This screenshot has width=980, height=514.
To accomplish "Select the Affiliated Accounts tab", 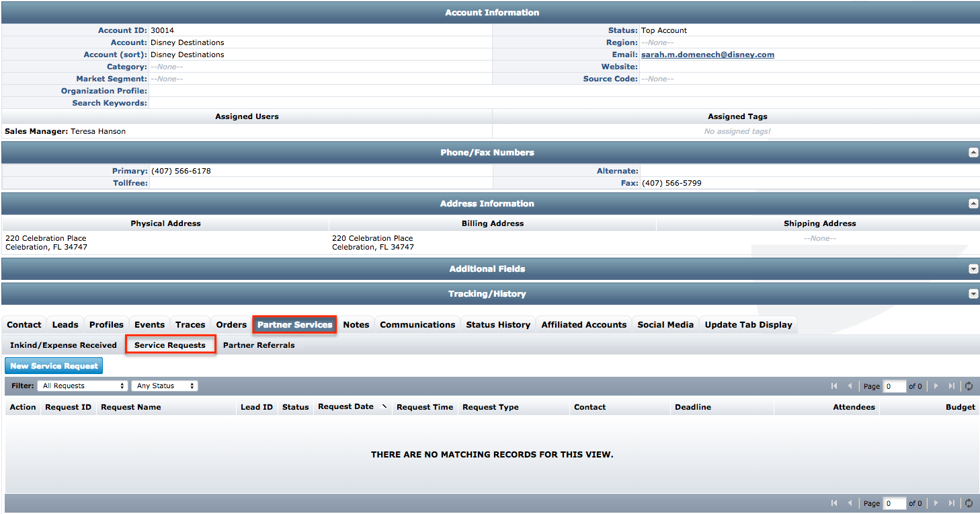I will pos(584,325).
